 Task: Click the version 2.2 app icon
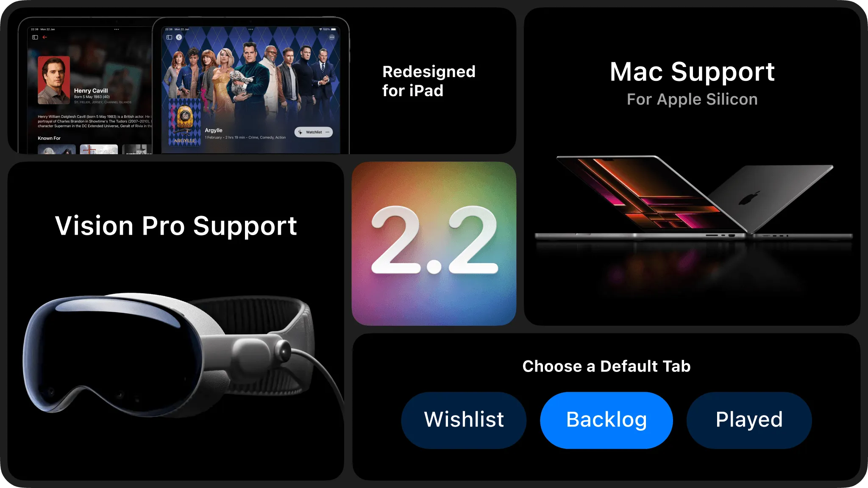click(434, 244)
